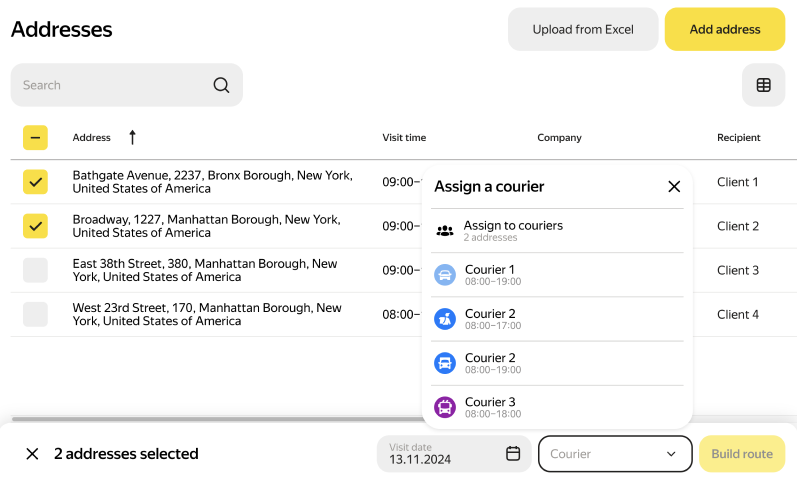
Task: Click the group icon for Assign to couriers
Action: [445, 231]
